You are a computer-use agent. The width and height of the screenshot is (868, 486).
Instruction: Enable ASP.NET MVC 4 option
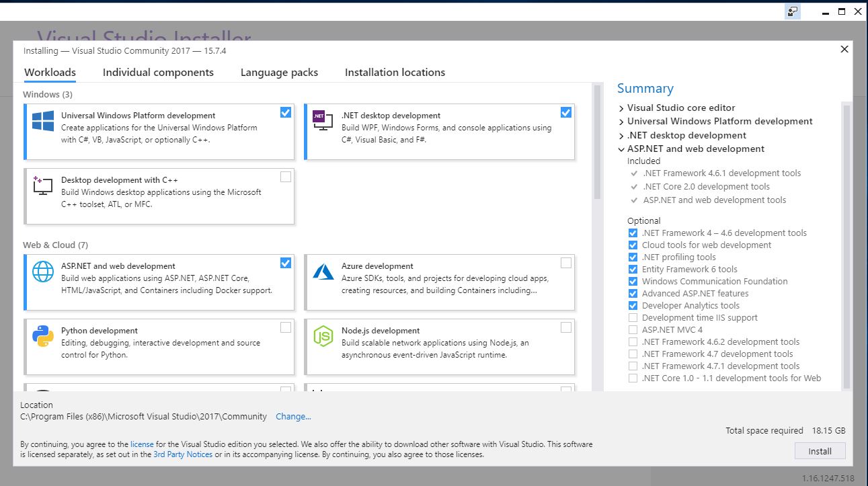pos(633,330)
